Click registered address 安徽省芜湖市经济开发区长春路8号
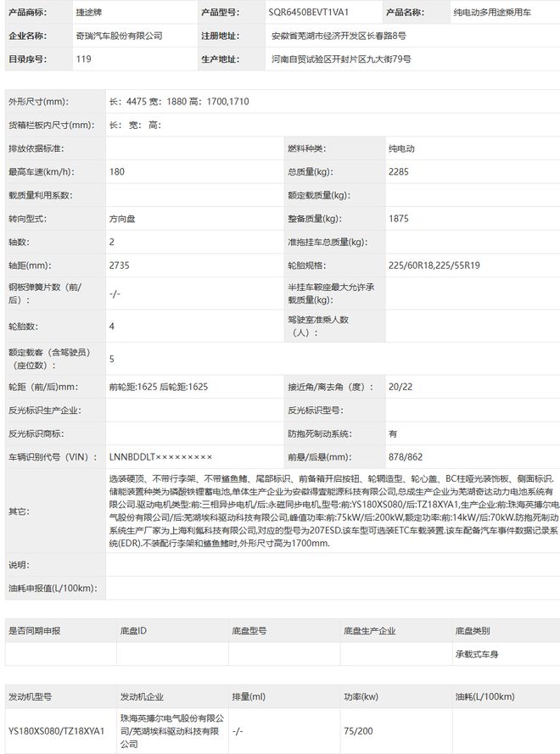 [x=339, y=36]
